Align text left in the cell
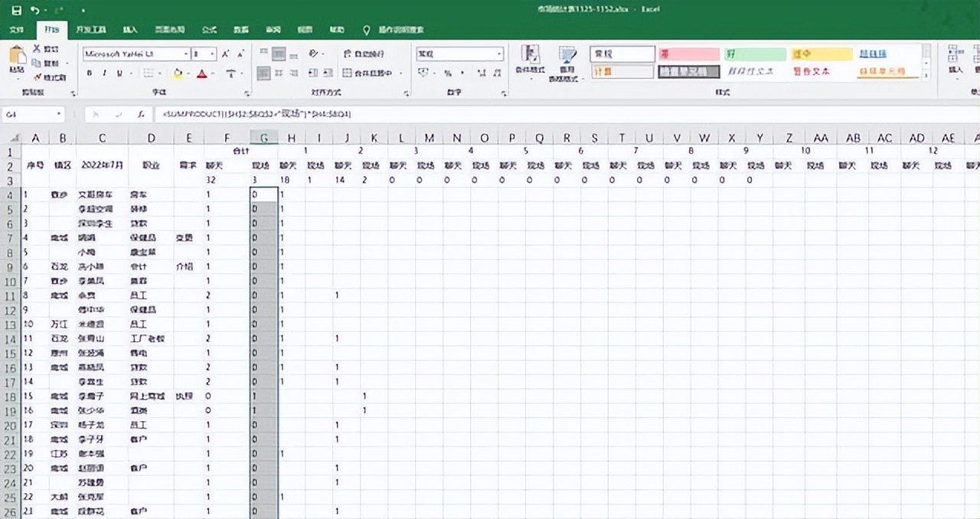Screen dimensions: 980x519 (263, 73)
